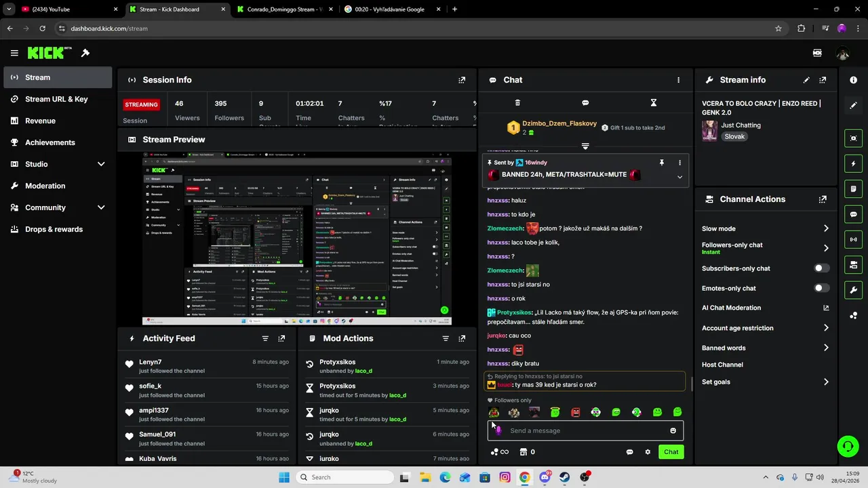The image size is (868, 488).
Task: Open the Windows Start button
Action: (284, 477)
